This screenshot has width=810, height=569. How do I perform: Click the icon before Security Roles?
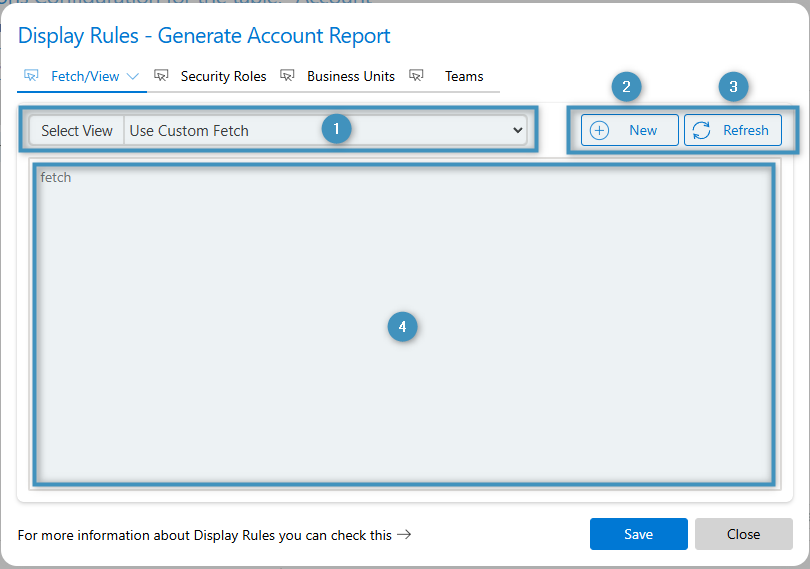161,76
